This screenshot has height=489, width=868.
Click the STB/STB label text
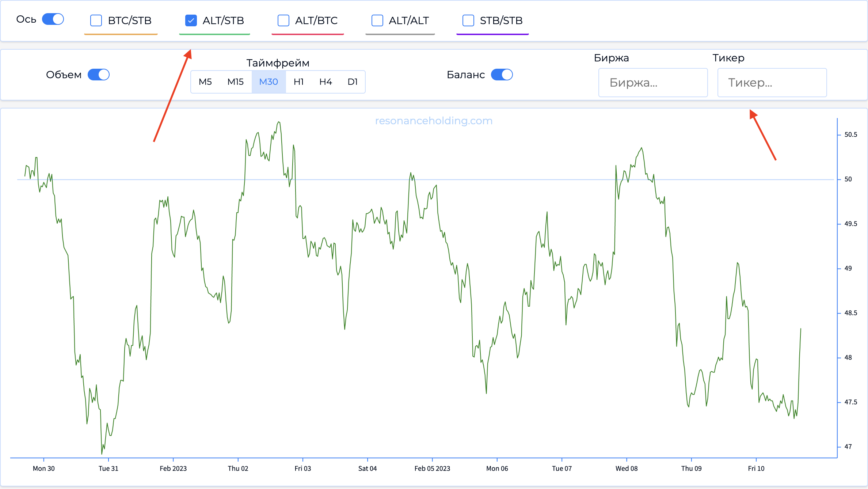pyautogui.click(x=501, y=20)
